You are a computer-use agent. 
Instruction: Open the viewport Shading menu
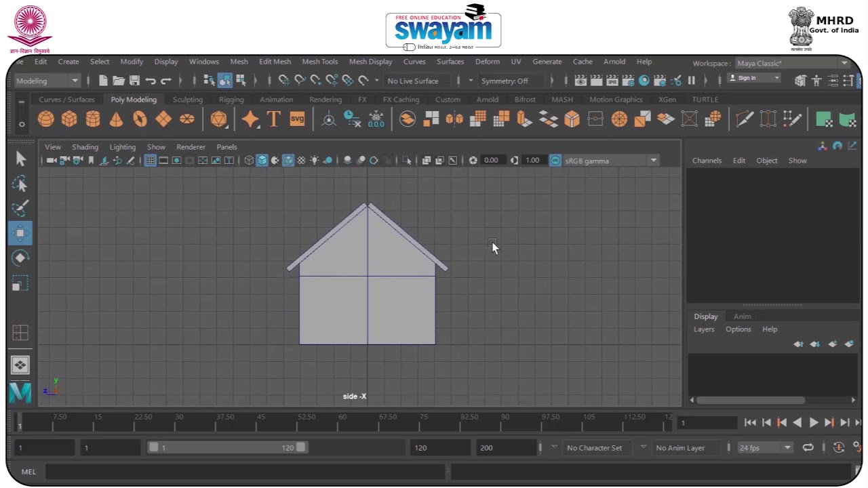tap(85, 147)
